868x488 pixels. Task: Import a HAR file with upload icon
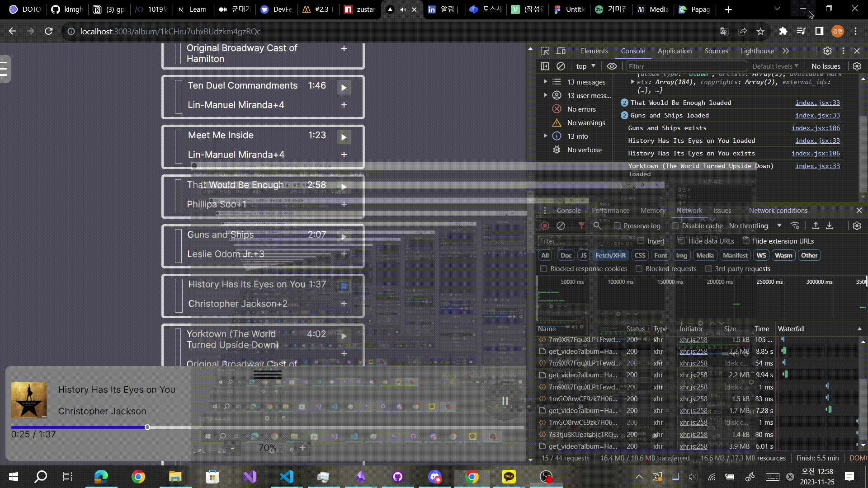(x=816, y=225)
